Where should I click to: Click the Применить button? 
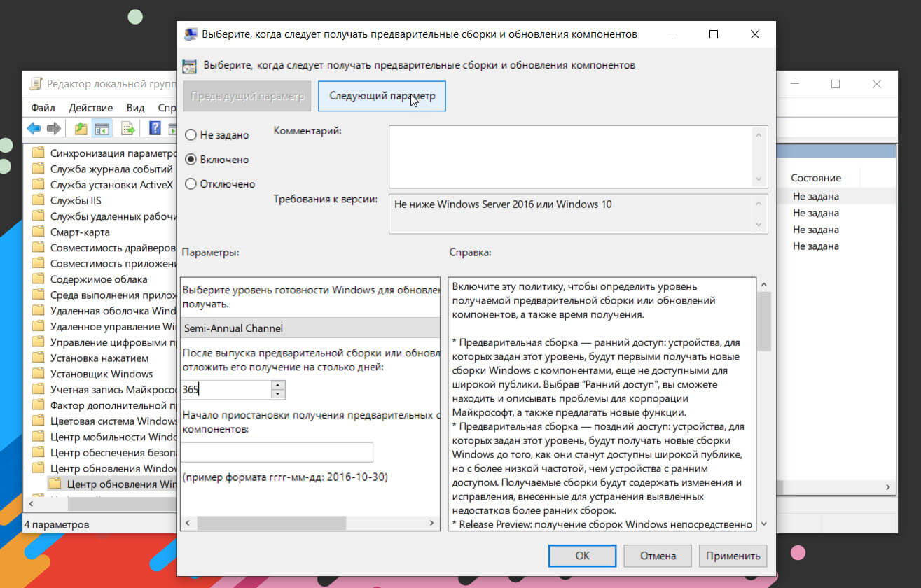[x=733, y=556]
